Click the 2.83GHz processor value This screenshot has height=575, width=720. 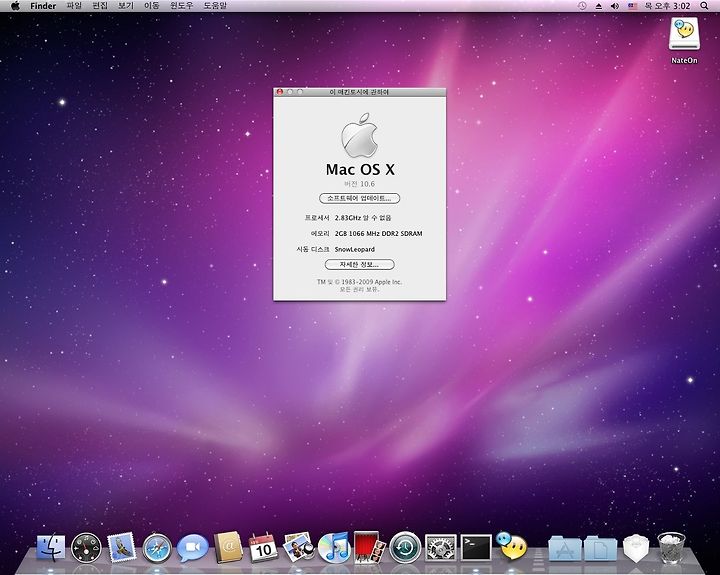point(363,218)
